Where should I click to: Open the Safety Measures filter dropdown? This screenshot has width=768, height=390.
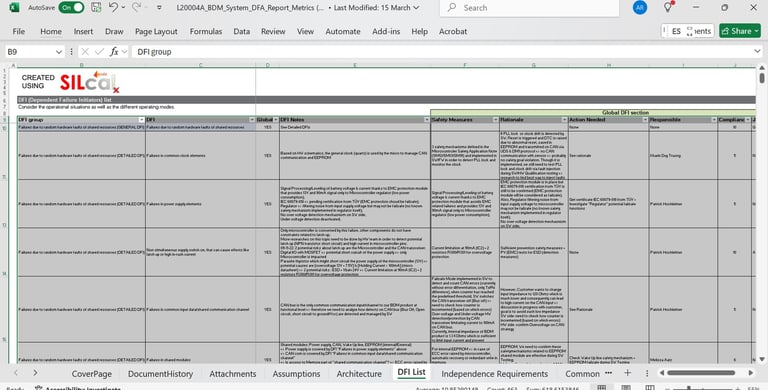point(495,120)
